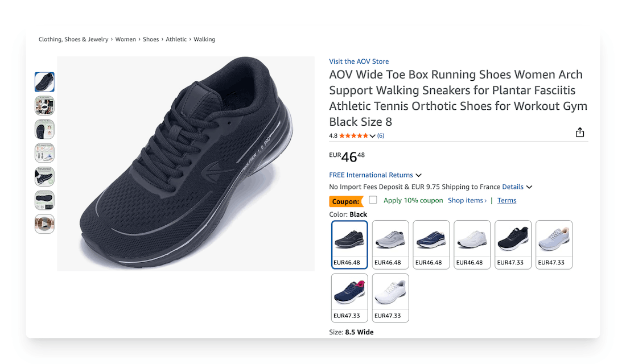626x364 pixels.
Task: Open the share options icon
Action: 580,131
